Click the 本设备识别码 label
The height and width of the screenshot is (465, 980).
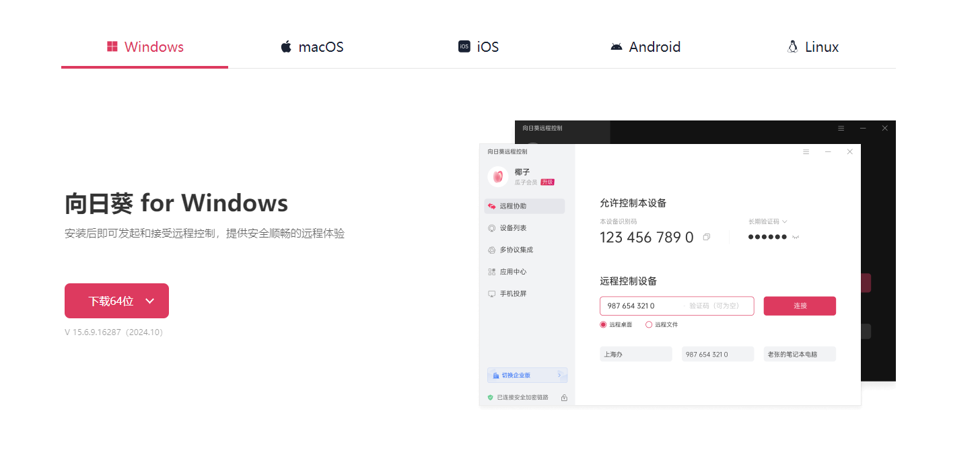[x=618, y=221]
